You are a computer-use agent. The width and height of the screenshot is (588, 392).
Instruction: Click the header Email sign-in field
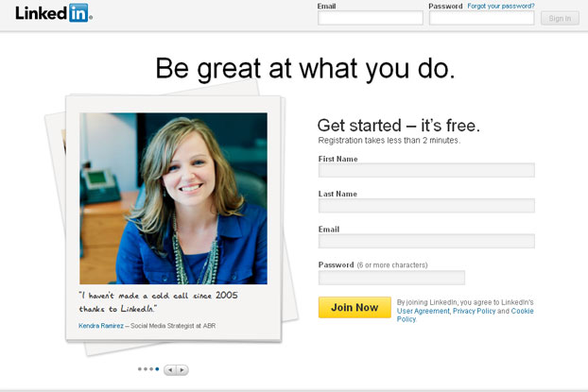click(371, 18)
